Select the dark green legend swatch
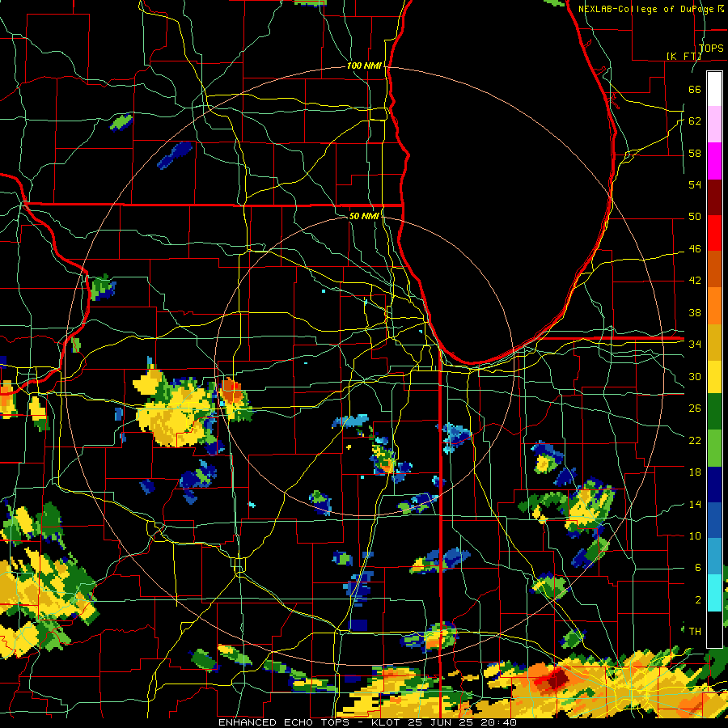The width and height of the screenshot is (728, 728). pyautogui.click(x=714, y=412)
